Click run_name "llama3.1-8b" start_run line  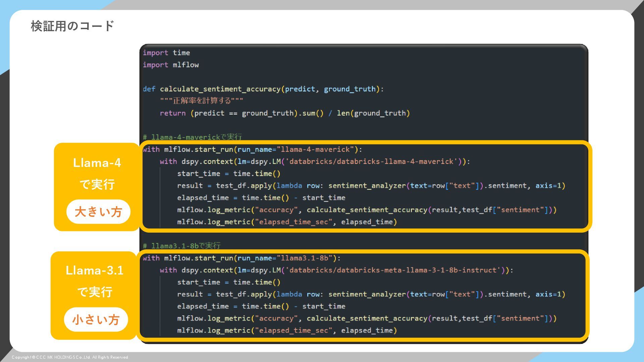[241, 258]
